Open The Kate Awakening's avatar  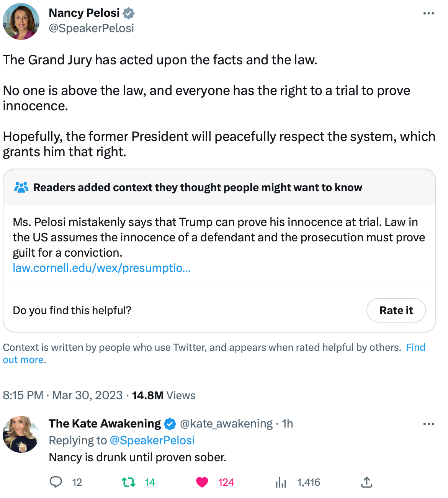21,434
